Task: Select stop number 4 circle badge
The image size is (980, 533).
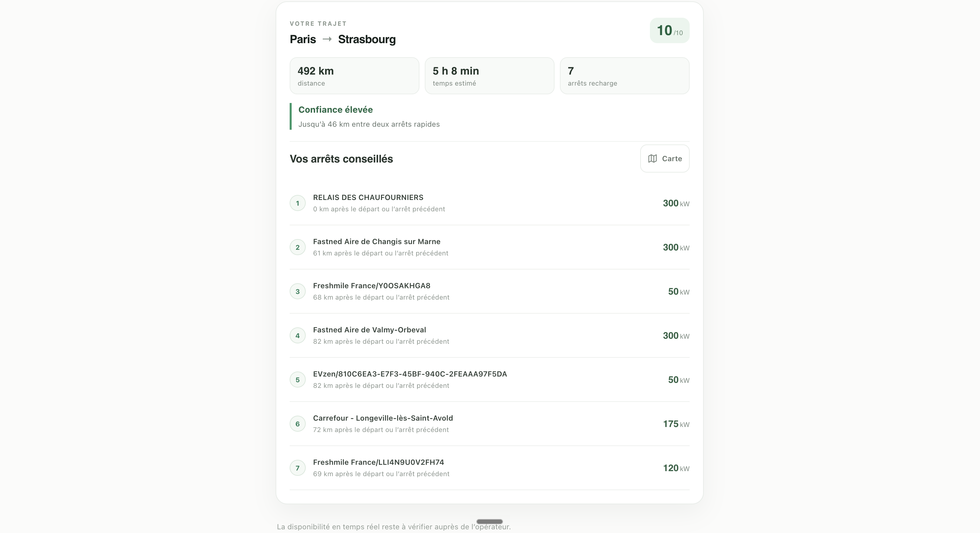Action: click(x=297, y=336)
